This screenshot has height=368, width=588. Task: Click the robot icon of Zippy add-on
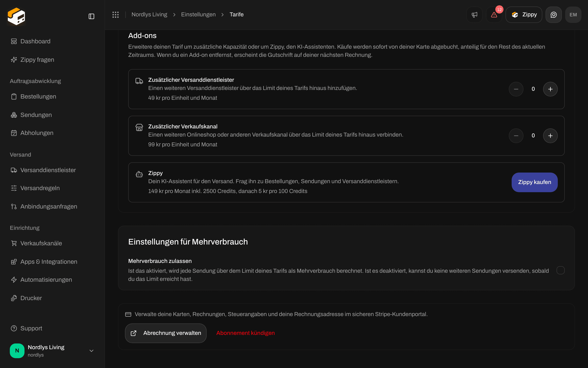tap(139, 174)
